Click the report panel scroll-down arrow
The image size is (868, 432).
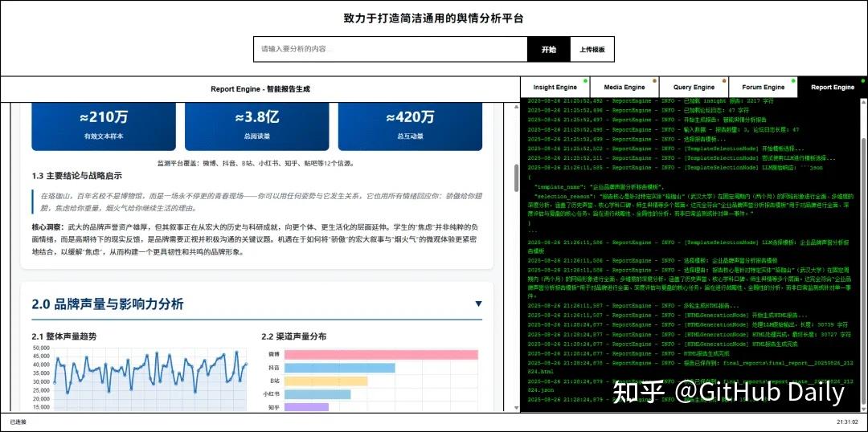[x=516, y=407]
